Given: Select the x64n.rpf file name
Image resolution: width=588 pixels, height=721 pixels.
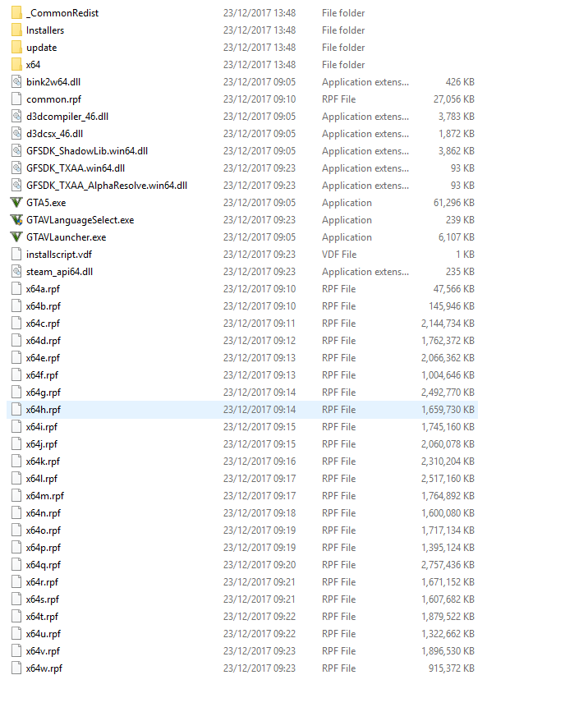Looking at the screenshot, I should (44, 513).
